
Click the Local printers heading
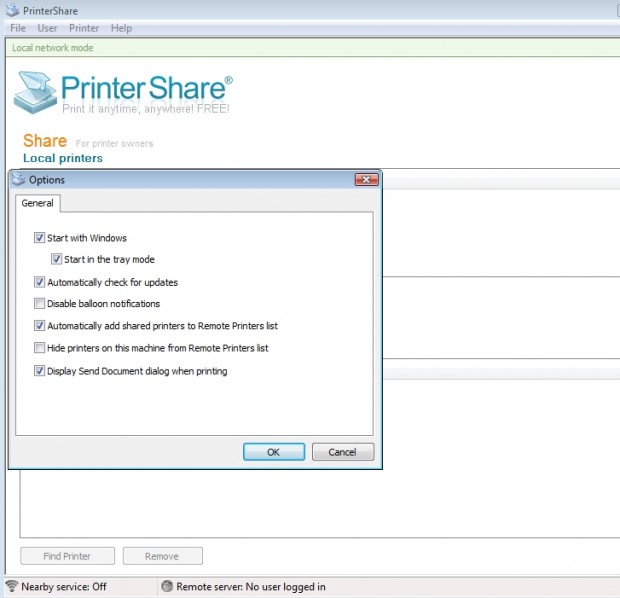63,158
